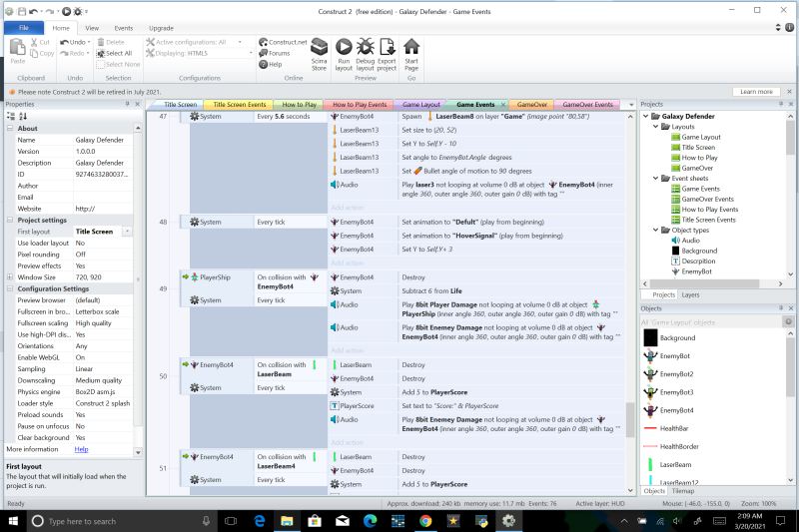Click the Copy icon in ribbon

34,53
